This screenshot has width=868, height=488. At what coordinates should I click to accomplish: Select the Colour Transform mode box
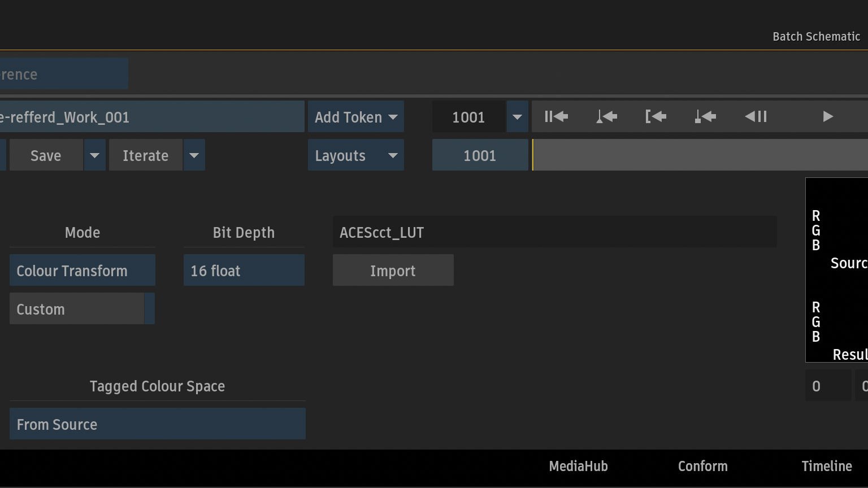[x=82, y=271]
